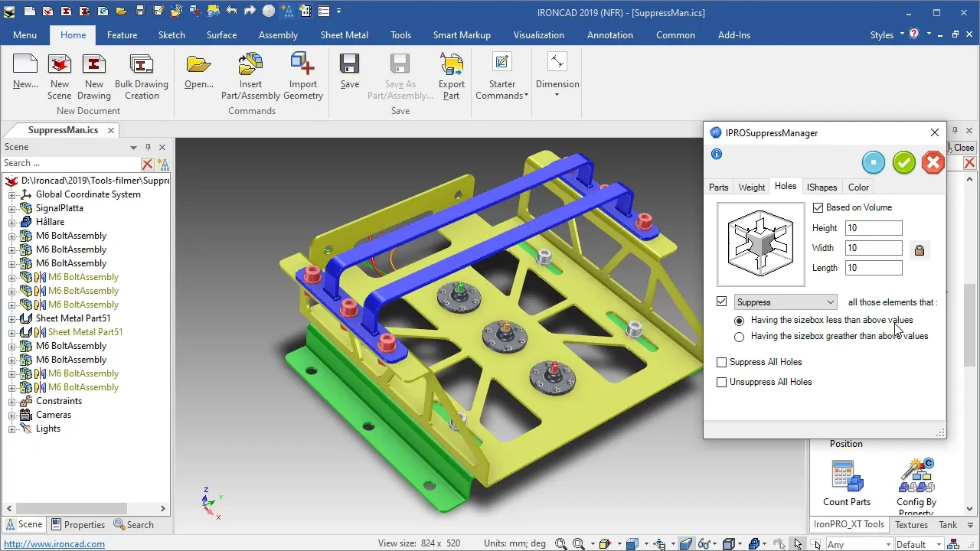This screenshot has width=980, height=551.
Task: Toggle the checkbox beside Suppress dropdown
Action: (x=722, y=302)
